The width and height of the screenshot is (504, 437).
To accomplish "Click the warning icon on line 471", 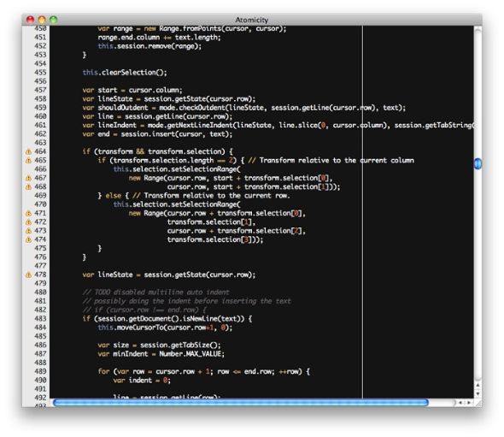I will click(28, 213).
